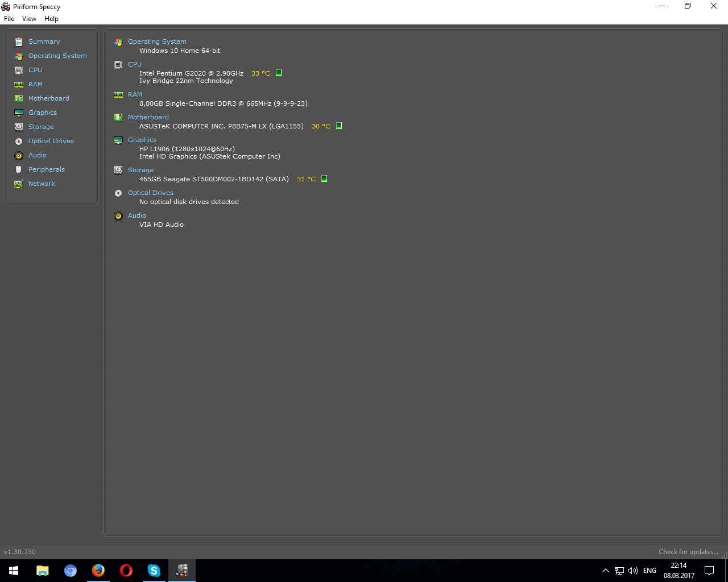Select Summary in the sidebar
The image size is (728, 582).
(44, 41)
